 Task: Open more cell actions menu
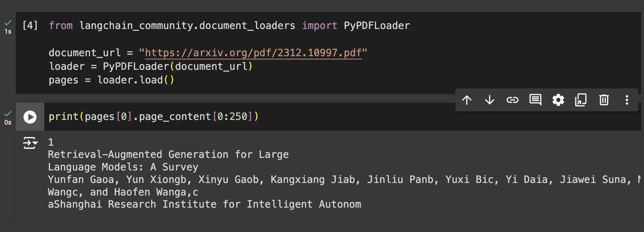tap(627, 100)
